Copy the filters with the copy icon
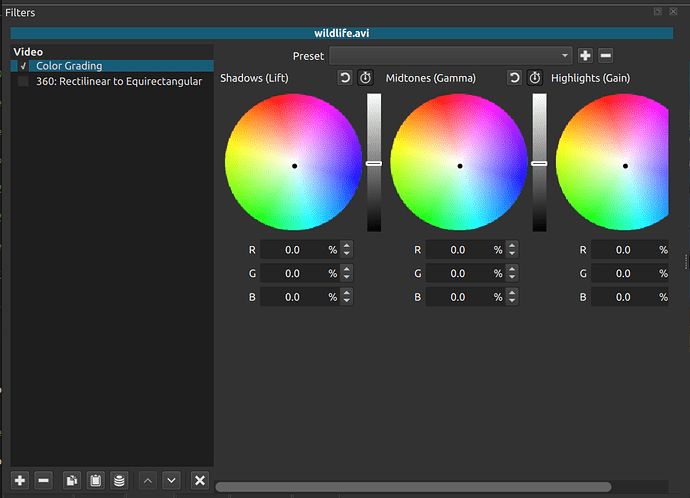 (x=72, y=481)
